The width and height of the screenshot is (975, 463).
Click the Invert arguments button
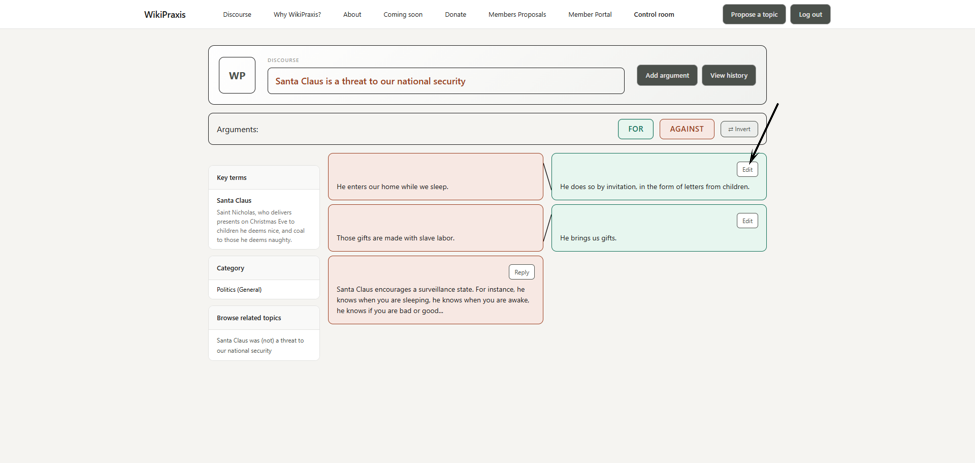739,129
